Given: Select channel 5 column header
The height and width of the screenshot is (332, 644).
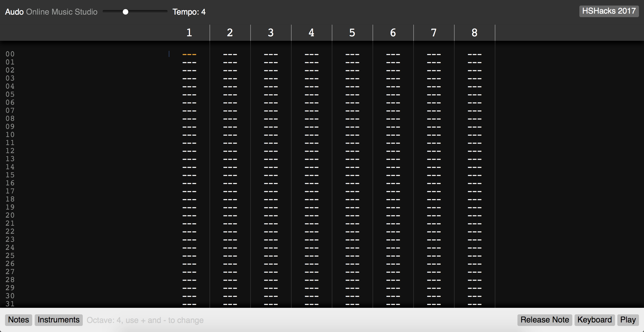Looking at the screenshot, I should click(x=352, y=33).
